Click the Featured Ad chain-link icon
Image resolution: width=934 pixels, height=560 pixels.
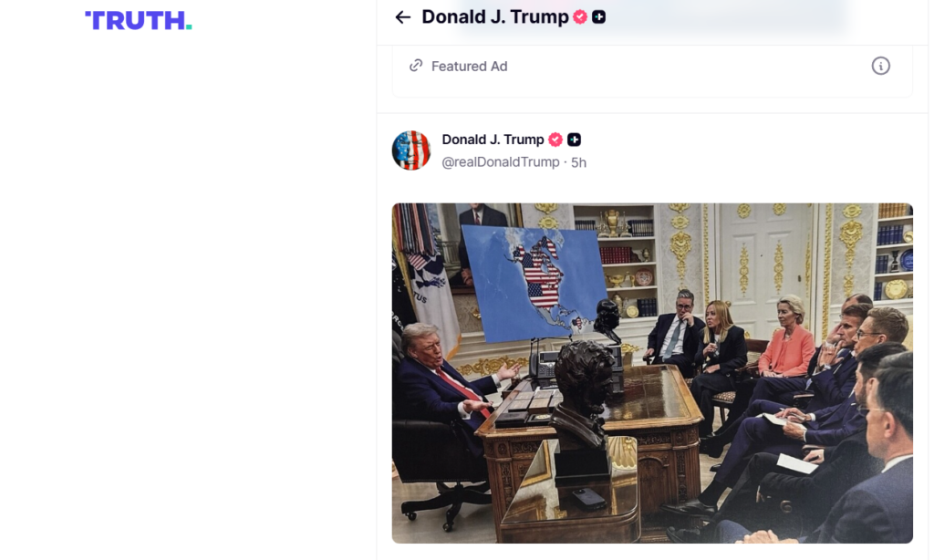point(416,66)
